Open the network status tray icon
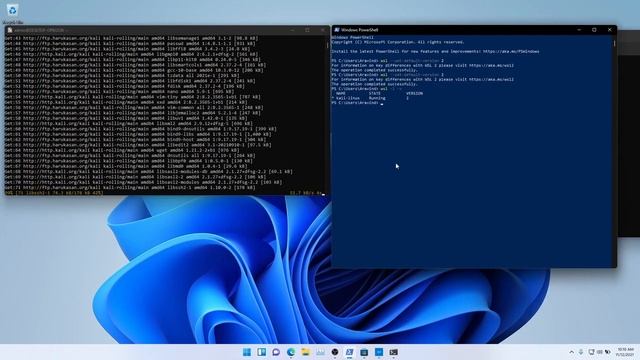The height and width of the screenshot is (360, 640). click(591, 352)
